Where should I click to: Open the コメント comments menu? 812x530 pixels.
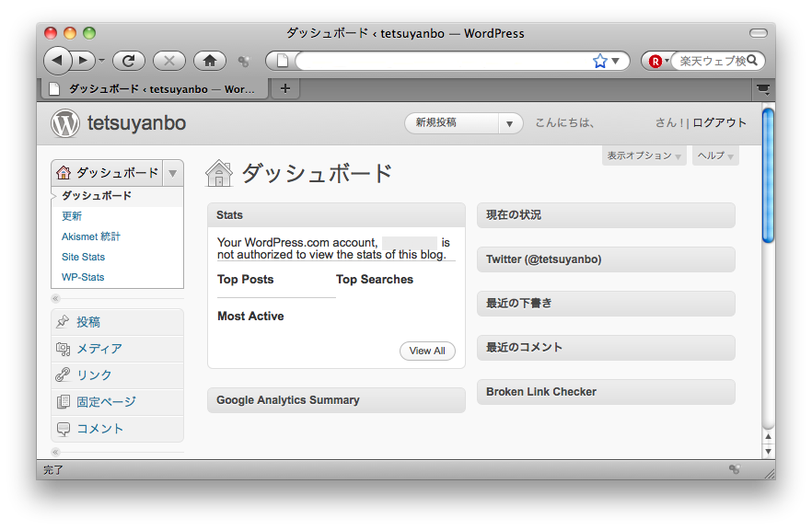coord(100,429)
